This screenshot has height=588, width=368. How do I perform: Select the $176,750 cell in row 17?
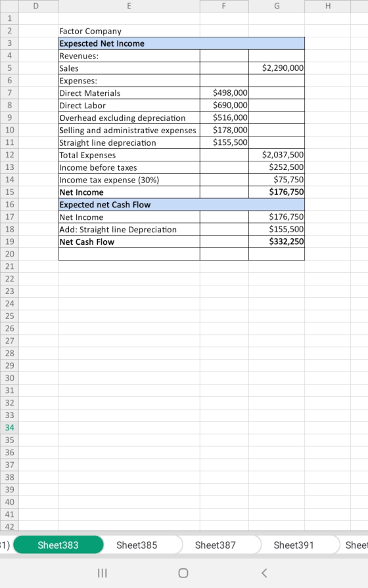point(277,217)
